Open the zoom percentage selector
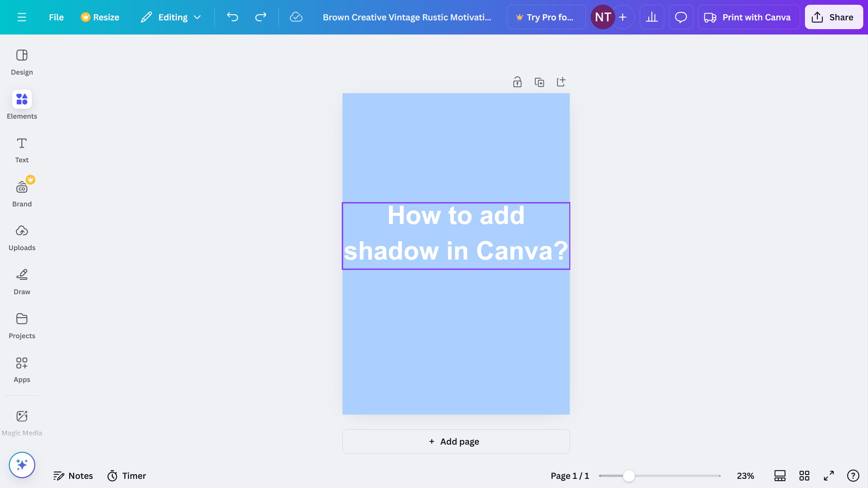Viewport: 868px width, 488px height. (x=744, y=475)
